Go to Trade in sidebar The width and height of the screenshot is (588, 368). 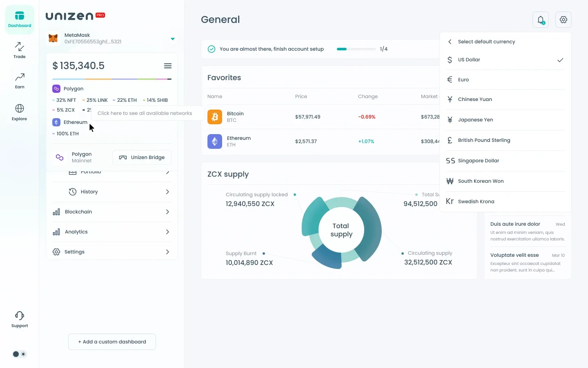[x=19, y=50]
